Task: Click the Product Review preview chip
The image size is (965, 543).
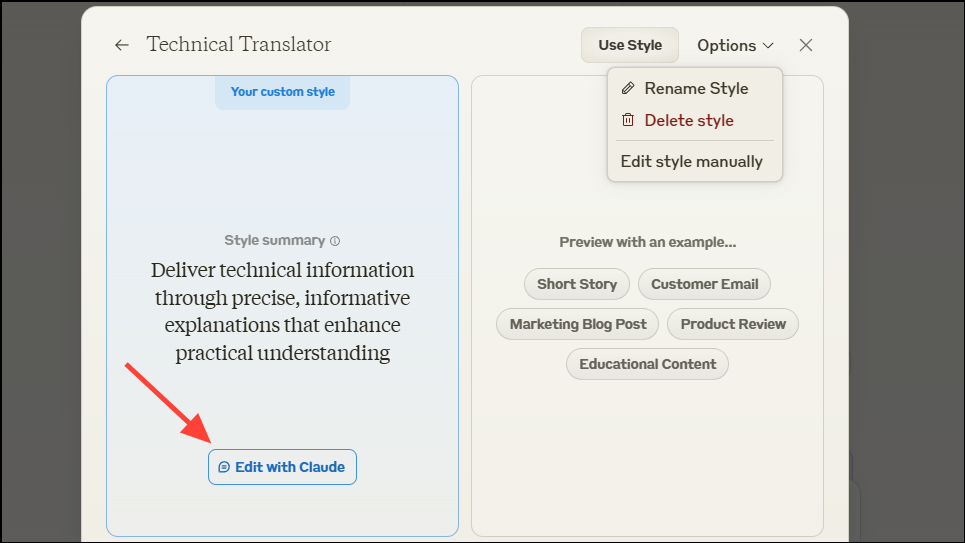Action: click(x=733, y=324)
